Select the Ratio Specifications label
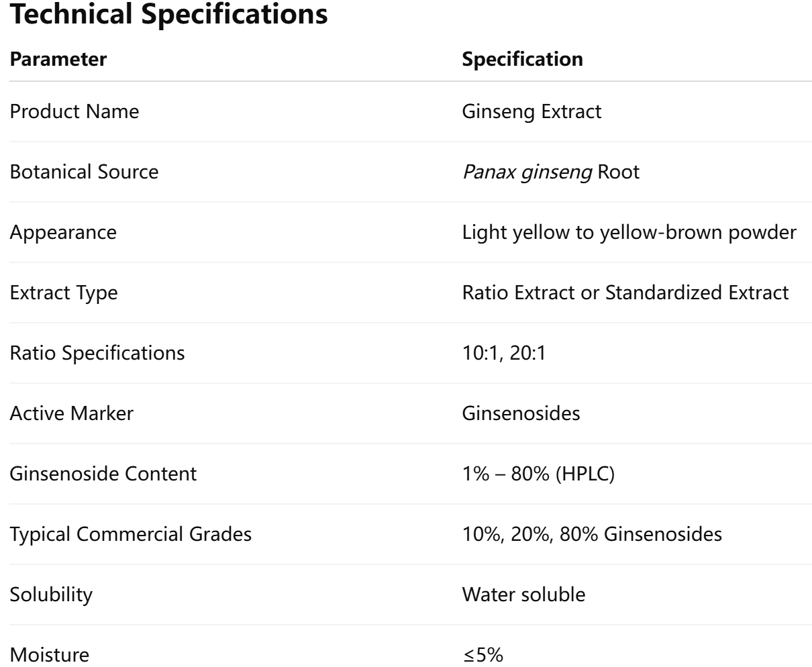812x667 pixels. pyautogui.click(x=97, y=353)
